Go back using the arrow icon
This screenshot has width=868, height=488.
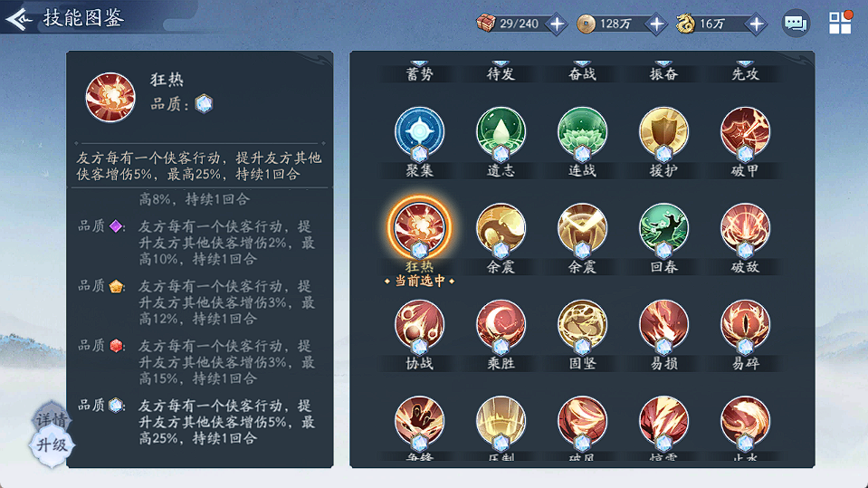click(19, 19)
